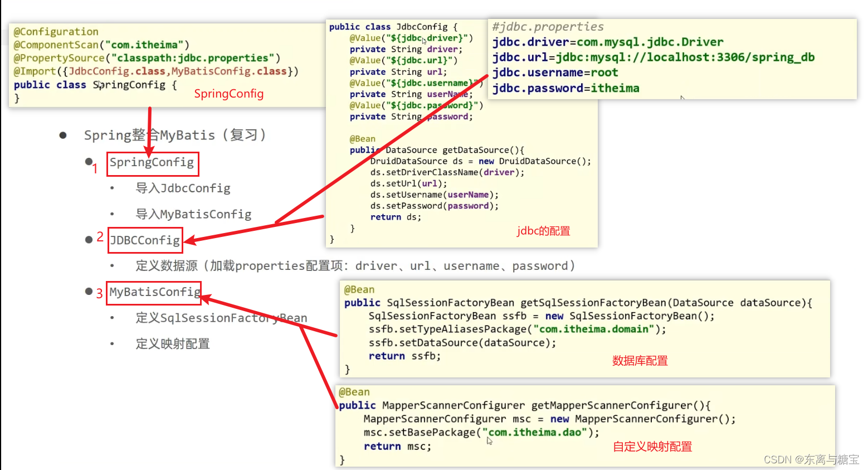Click 'msc.setBasePackage("com.itheima.dao");' line

(481, 432)
